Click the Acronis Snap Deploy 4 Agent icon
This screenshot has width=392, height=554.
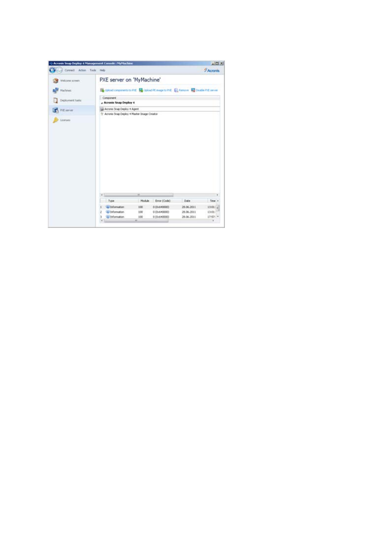coord(102,109)
